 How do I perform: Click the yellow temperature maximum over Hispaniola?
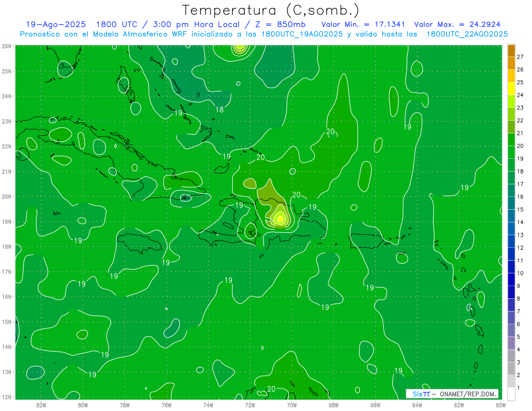click(280, 219)
